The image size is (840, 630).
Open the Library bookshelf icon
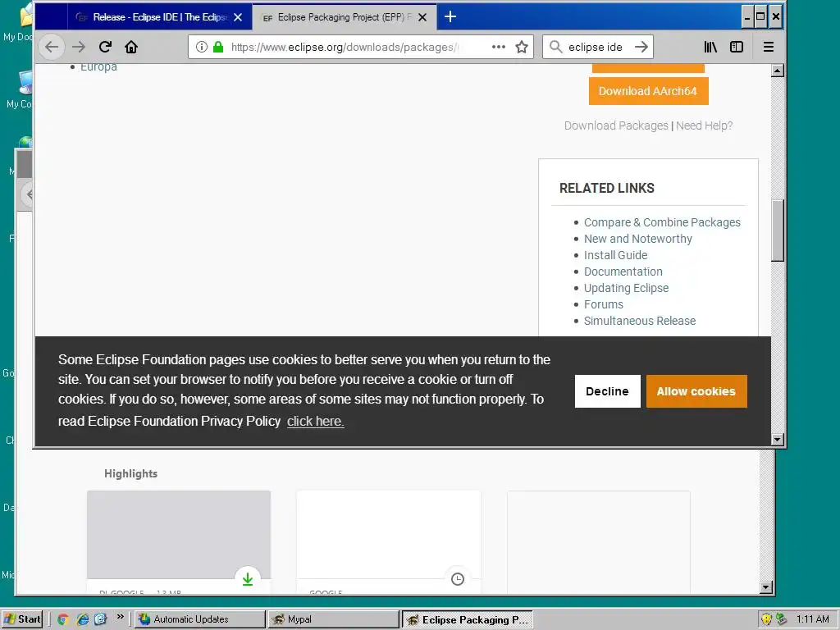710,47
